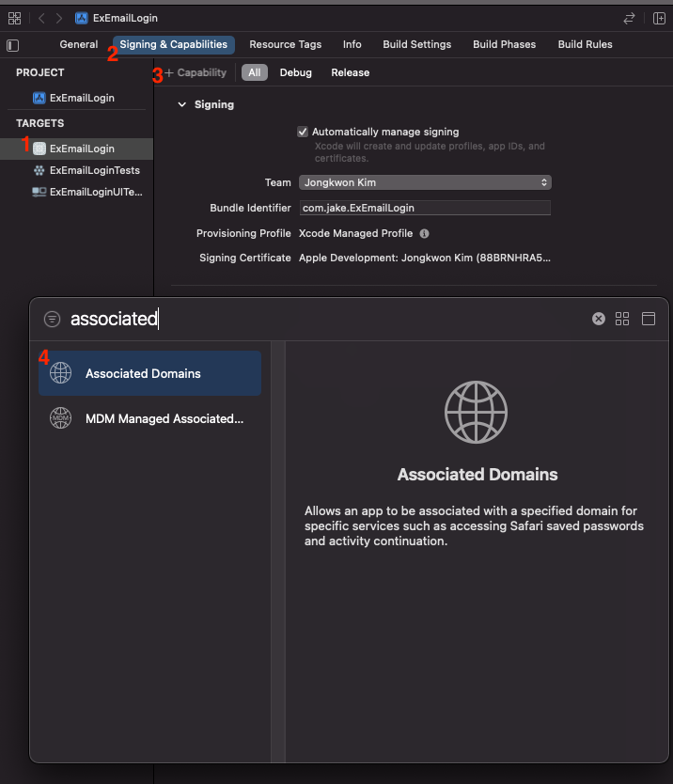Click the ExEmailLogin breadcrumb title

tap(125, 19)
